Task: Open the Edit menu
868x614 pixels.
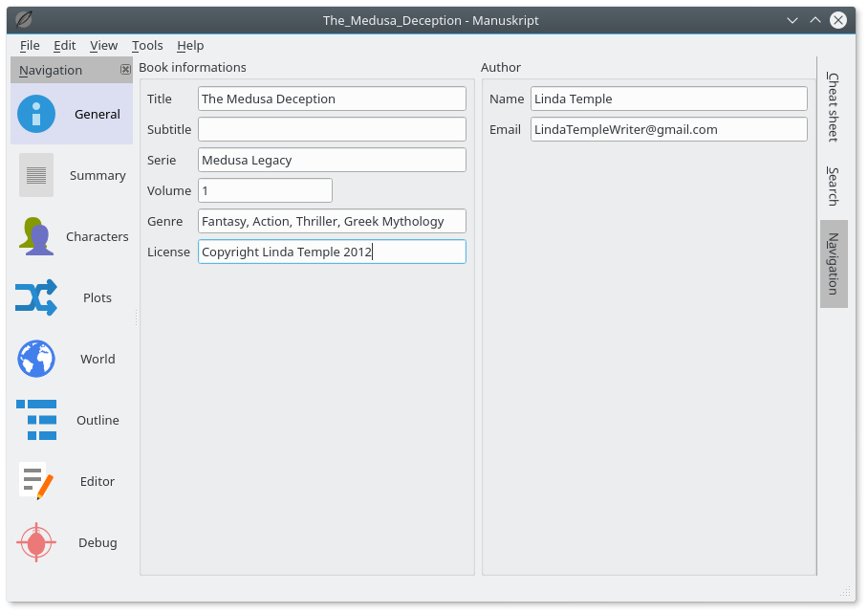Action: [x=64, y=45]
